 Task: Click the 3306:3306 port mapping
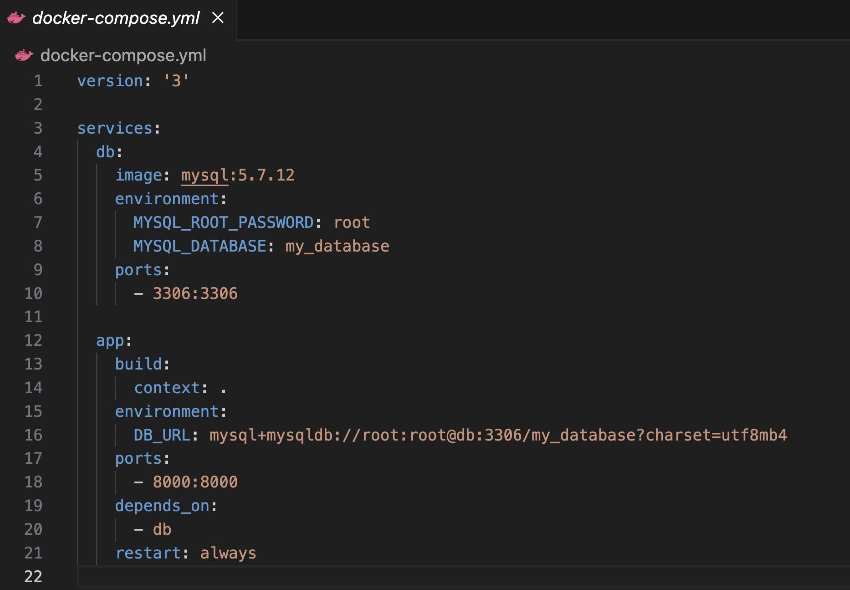click(195, 293)
